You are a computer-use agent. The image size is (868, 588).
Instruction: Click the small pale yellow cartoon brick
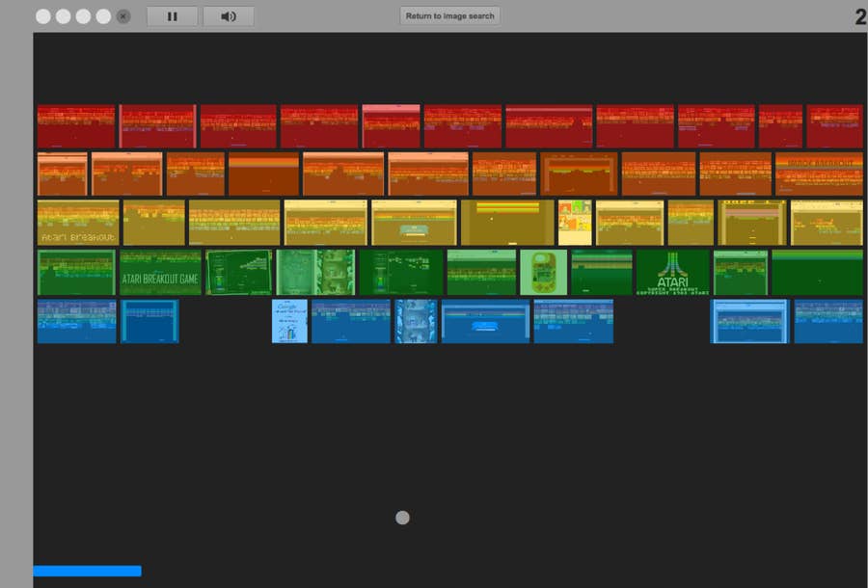(x=574, y=223)
